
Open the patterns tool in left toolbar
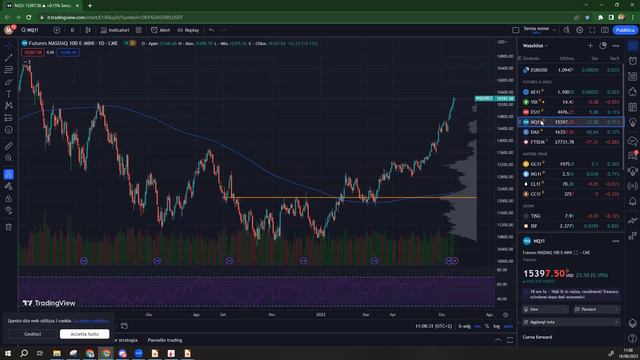click(9, 106)
